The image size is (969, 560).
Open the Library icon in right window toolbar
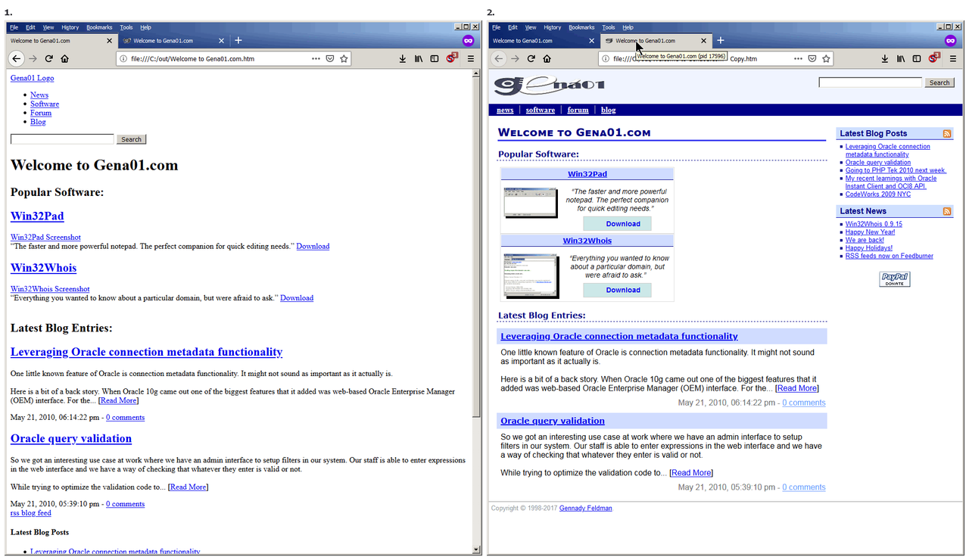(x=901, y=58)
